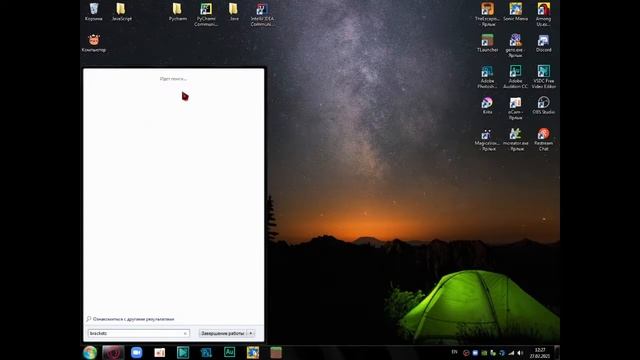Viewport: 640px width, 360px height.
Task: Open gens.exe shortcut on desktop
Action: 515,45
